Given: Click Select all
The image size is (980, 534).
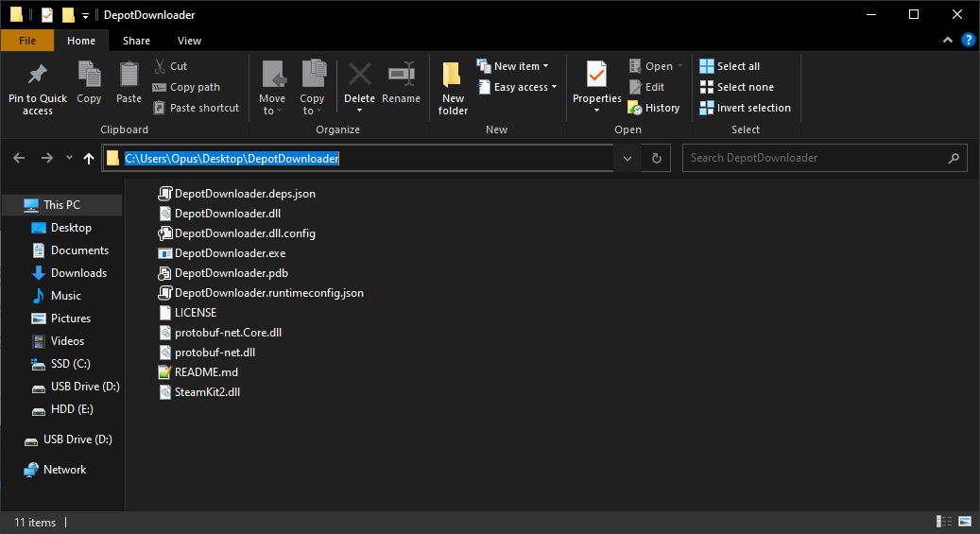Looking at the screenshot, I should [x=730, y=66].
